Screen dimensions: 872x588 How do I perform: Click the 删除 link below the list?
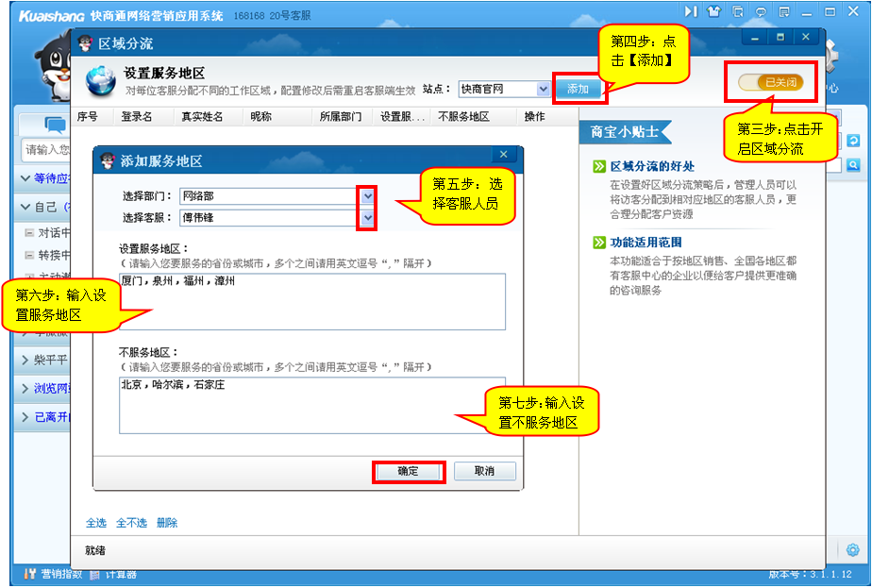(x=167, y=523)
